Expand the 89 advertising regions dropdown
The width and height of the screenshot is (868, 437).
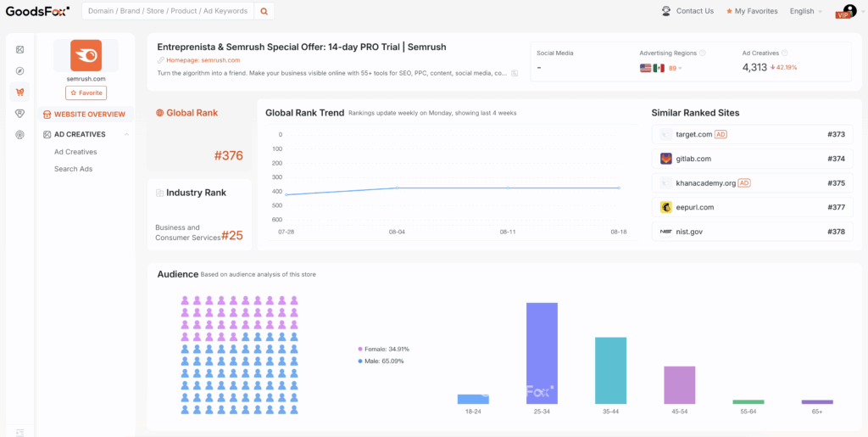pyautogui.click(x=676, y=68)
